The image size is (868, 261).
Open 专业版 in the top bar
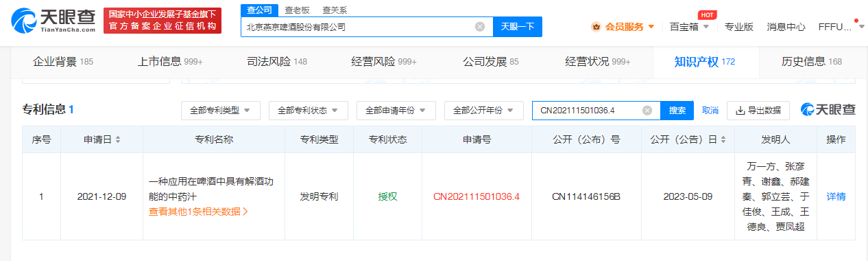(739, 27)
